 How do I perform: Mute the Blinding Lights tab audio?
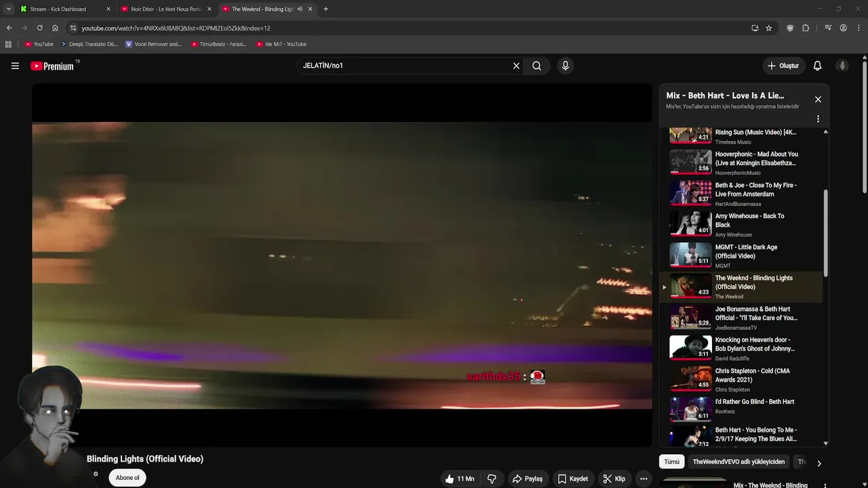coord(300,9)
